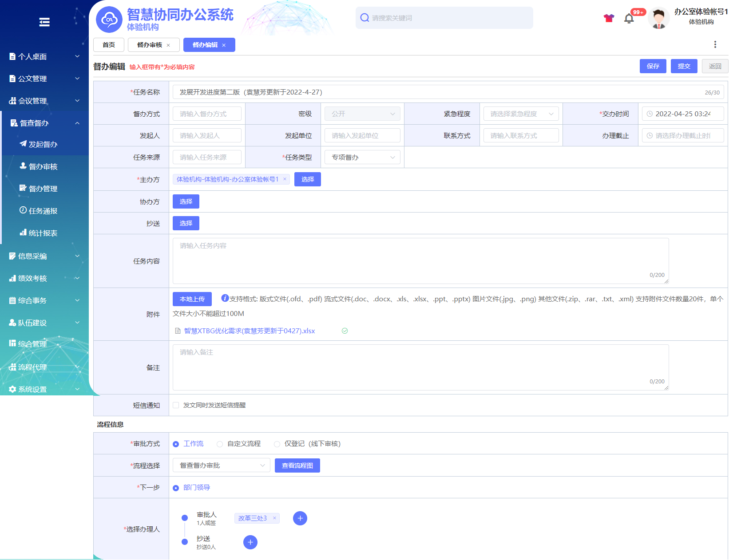Open the 任务类型 dropdown
This screenshot has width=733, height=560.
click(x=362, y=158)
